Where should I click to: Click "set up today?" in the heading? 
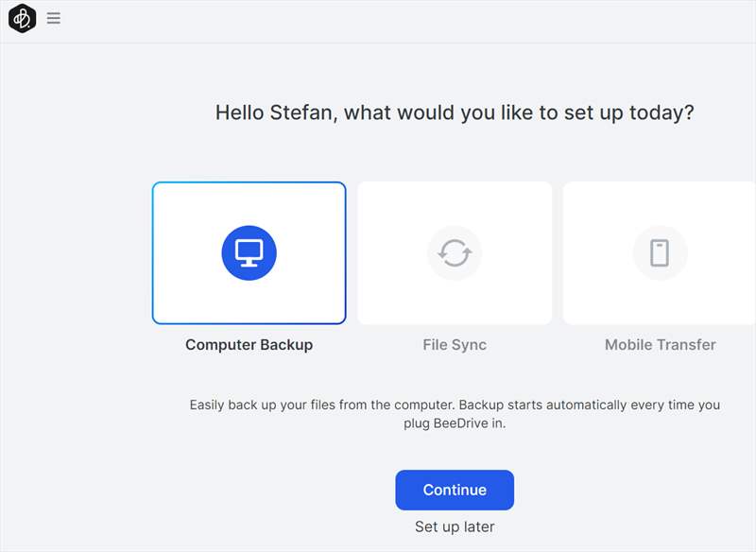pyautogui.click(x=628, y=112)
